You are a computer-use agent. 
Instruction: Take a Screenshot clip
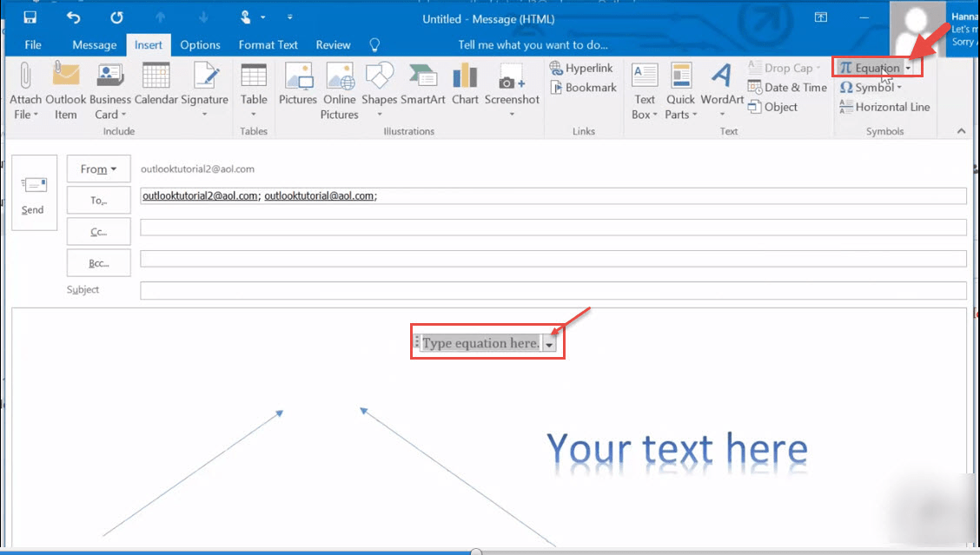(x=512, y=91)
